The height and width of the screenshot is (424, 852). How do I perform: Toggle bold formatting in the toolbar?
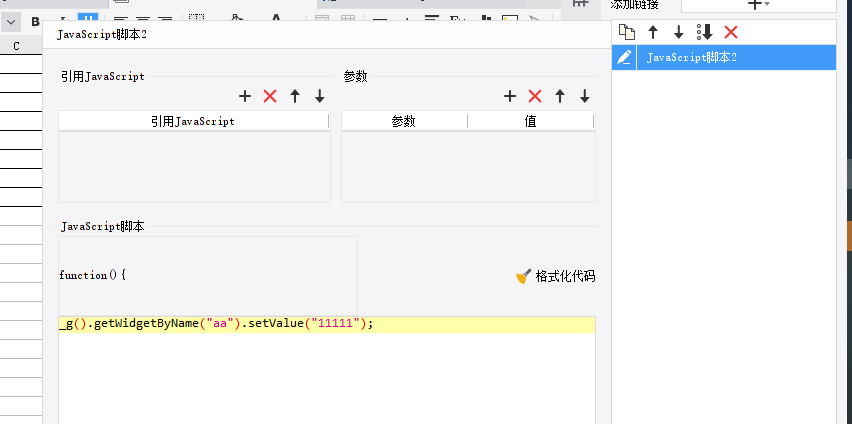click(x=35, y=21)
